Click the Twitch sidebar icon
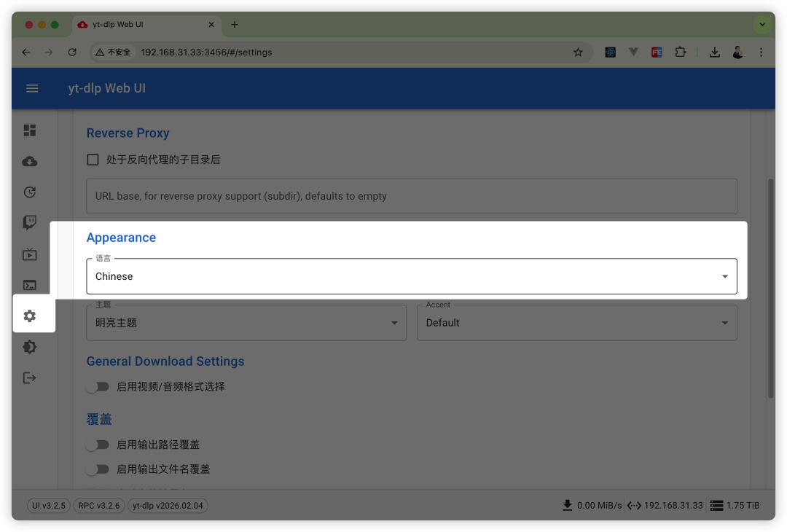 [x=30, y=223]
